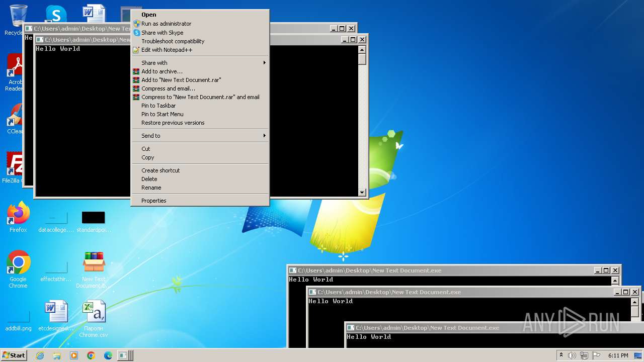Launch Microsoft Edge from taskbar
This screenshot has height=362, width=644.
click(108, 355)
